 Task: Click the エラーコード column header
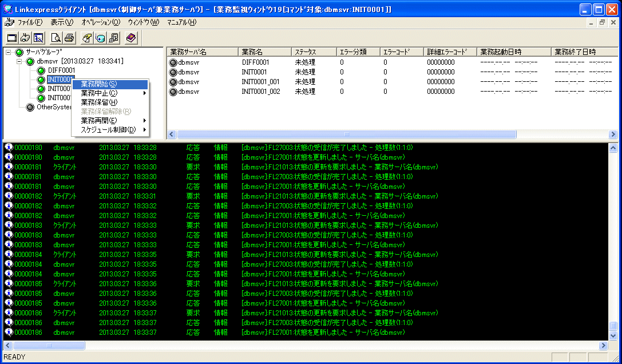click(x=402, y=52)
